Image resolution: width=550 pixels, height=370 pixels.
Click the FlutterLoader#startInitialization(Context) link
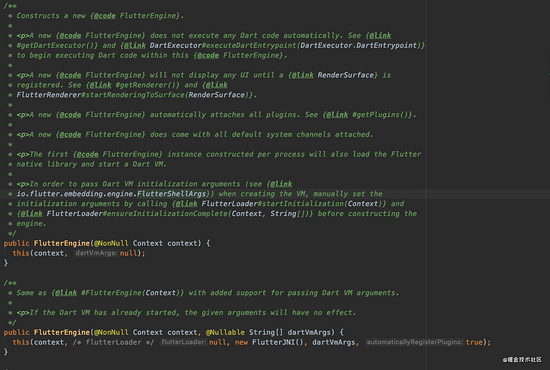290,204
